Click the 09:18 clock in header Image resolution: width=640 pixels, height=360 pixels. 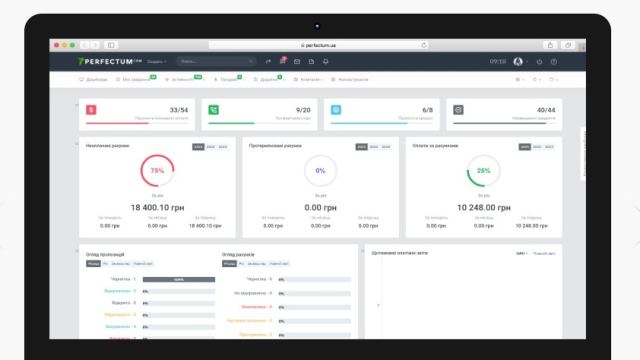(x=498, y=62)
